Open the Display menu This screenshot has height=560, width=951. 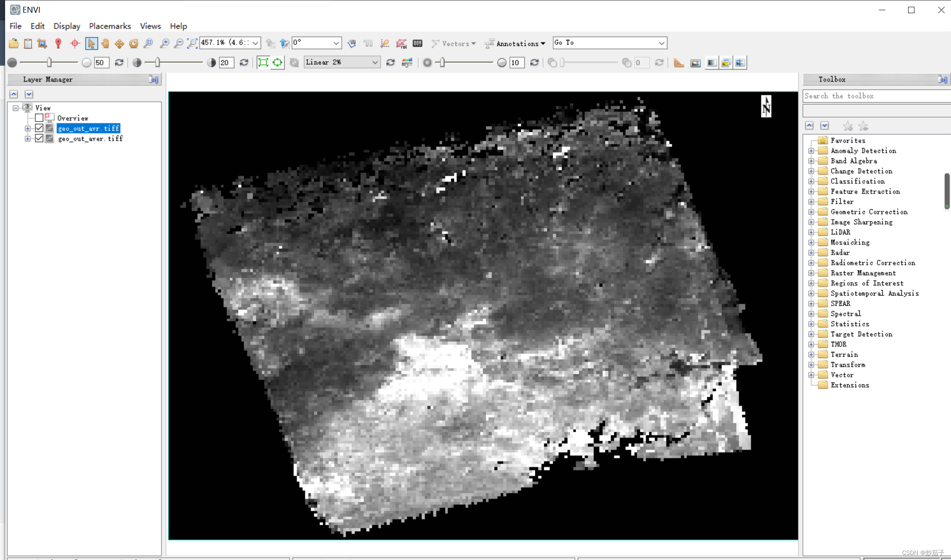(x=67, y=26)
